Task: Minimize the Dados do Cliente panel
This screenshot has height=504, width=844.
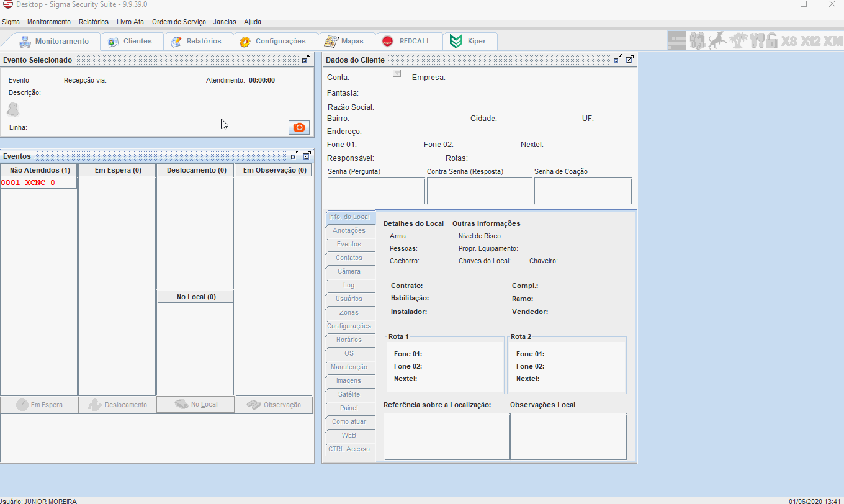Action: click(x=617, y=60)
